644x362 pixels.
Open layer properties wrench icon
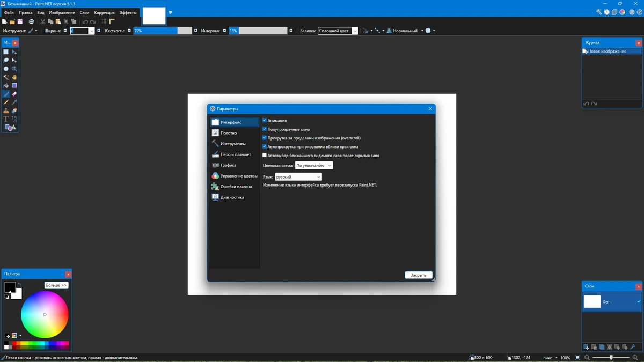633,347
